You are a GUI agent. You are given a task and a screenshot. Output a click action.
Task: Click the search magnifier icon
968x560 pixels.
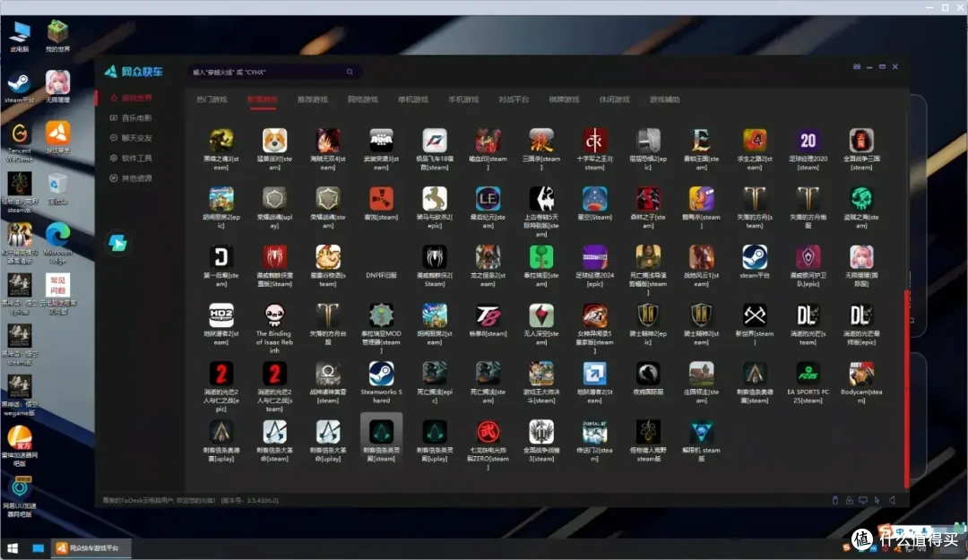click(350, 73)
